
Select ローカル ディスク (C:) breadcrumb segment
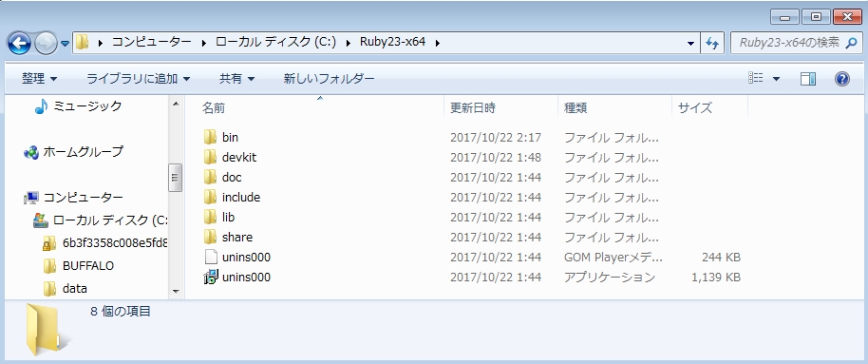(x=275, y=42)
